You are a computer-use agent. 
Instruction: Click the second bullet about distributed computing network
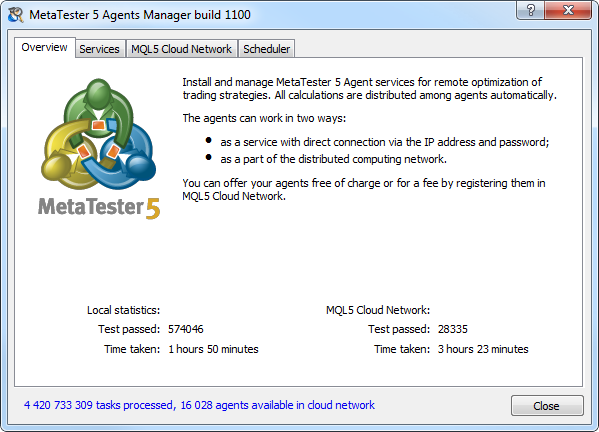(x=333, y=159)
